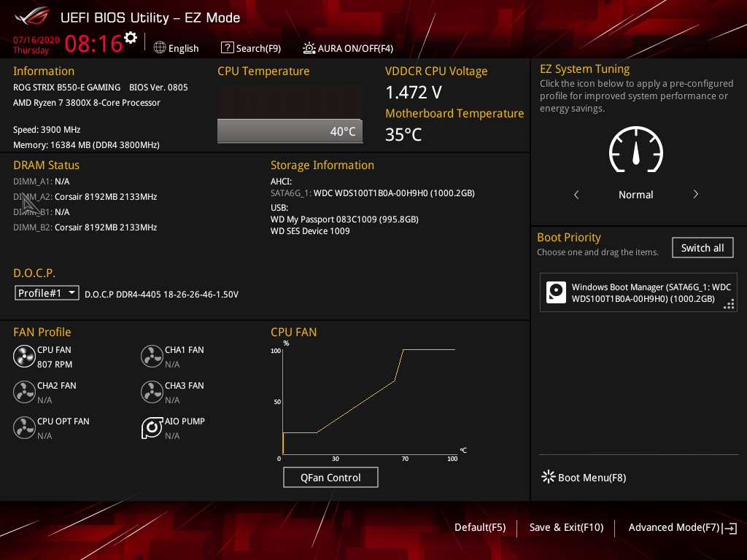
Task: Click the CHA2 FAN icon
Action: click(24, 392)
